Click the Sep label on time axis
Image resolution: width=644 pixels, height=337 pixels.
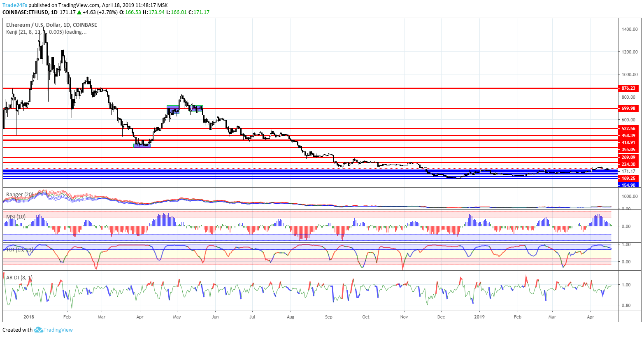[x=328, y=317]
